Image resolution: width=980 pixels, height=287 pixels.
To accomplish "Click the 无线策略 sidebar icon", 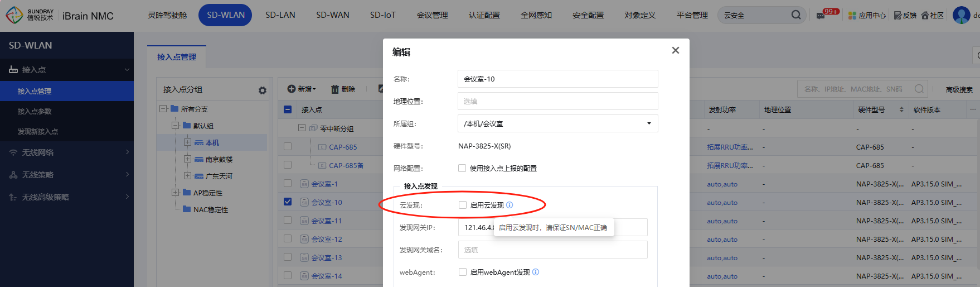I will (13, 175).
